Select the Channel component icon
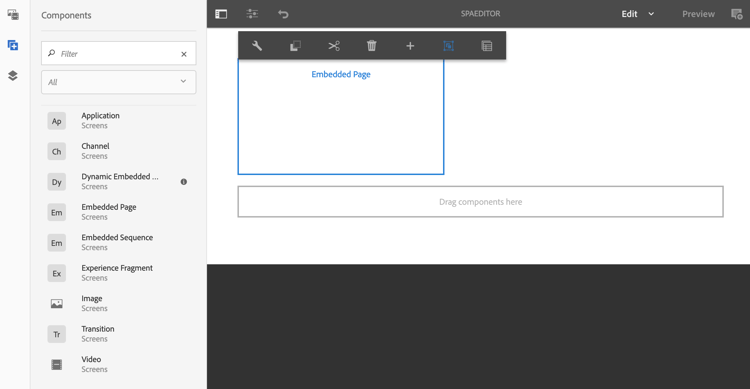 (56, 152)
